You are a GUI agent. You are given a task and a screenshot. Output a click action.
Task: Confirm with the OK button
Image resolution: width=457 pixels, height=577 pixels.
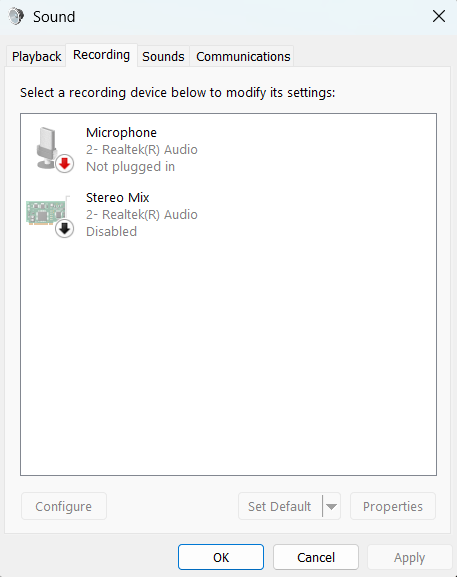221,557
